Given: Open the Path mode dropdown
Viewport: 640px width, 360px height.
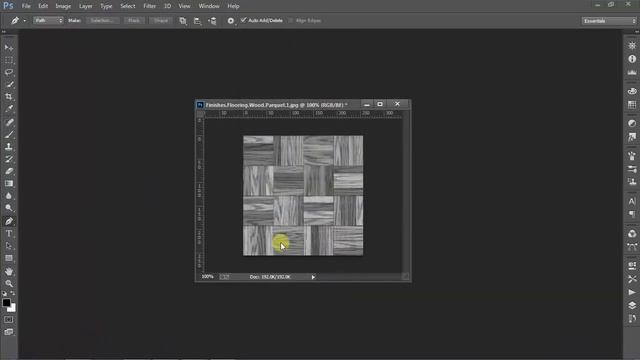Looking at the screenshot, I should tap(48, 20).
